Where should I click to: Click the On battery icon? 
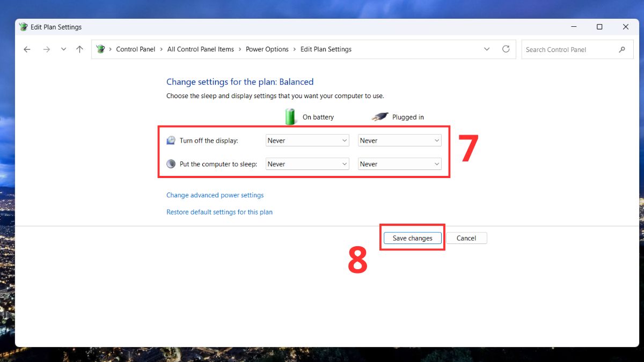pyautogui.click(x=290, y=116)
